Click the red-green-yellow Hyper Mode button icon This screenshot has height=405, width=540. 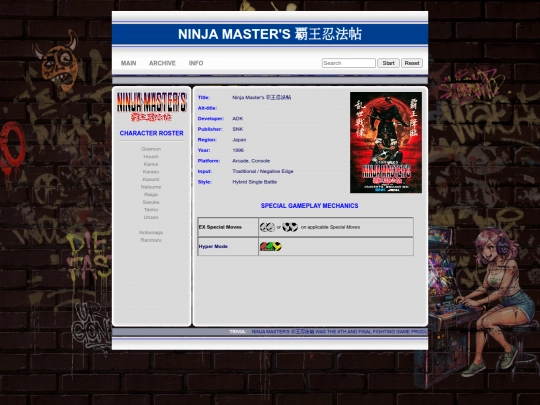coord(271,246)
